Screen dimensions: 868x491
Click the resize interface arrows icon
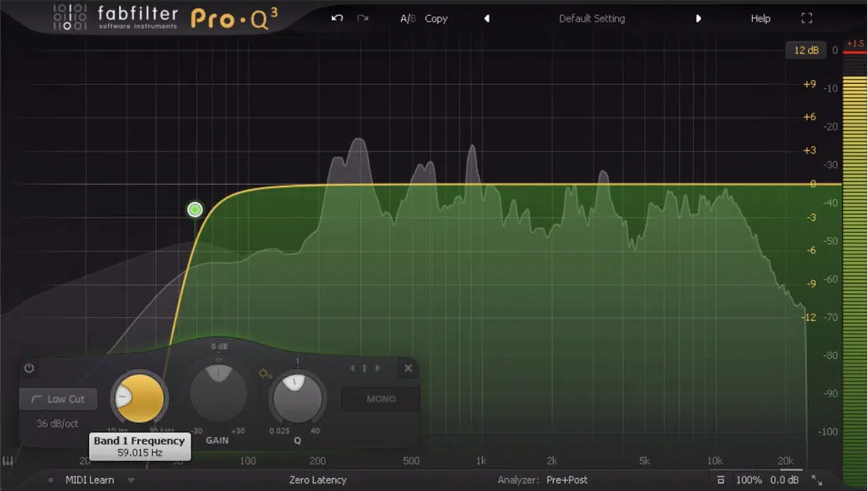tap(817, 480)
